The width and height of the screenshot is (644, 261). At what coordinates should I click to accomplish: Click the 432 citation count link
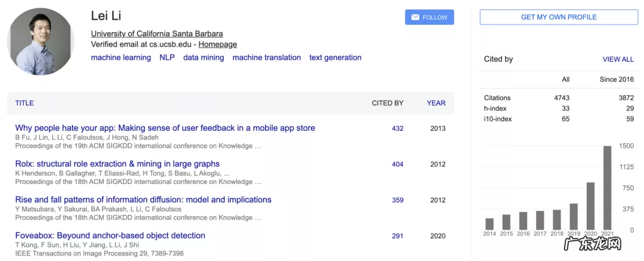(397, 128)
